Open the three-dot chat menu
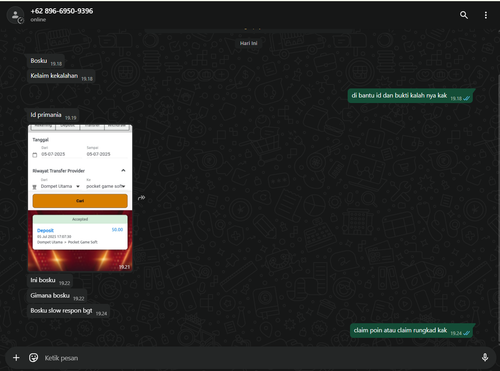This screenshot has height=371, width=500. [x=486, y=15]
